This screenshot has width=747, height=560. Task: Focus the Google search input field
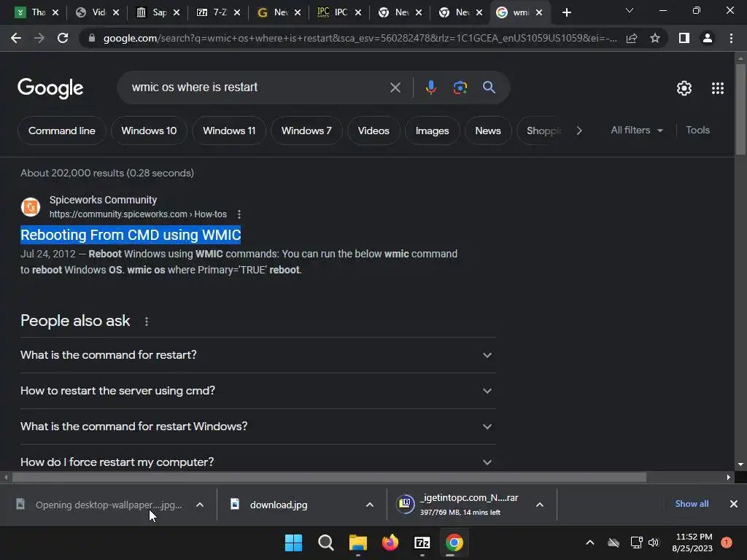(x=258, y=87)
